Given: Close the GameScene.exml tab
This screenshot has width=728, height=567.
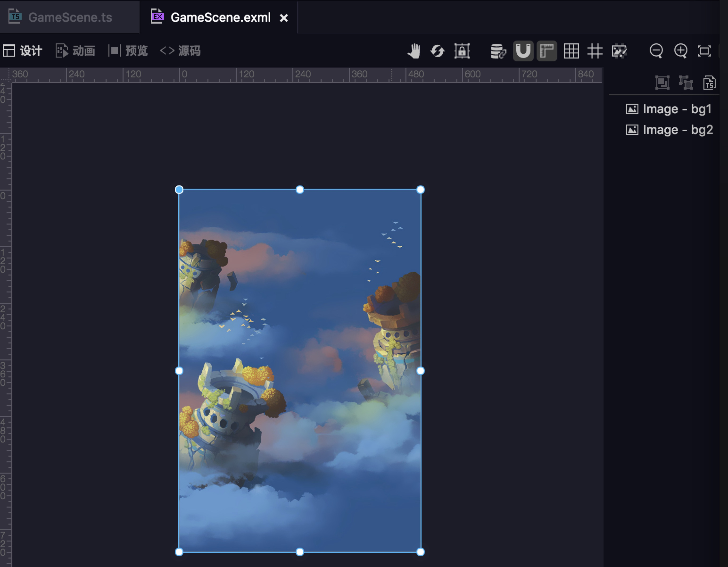Looking at the screenshot, I should point(284,18).
